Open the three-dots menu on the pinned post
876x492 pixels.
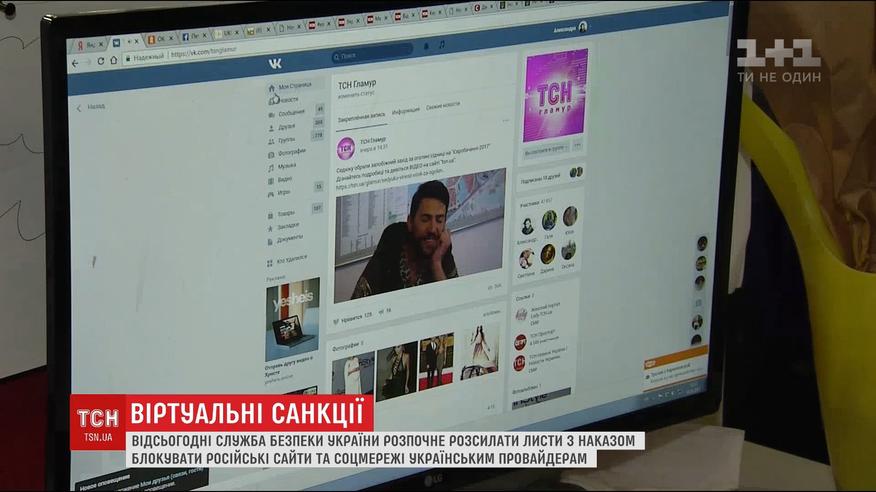[x=506, y=120]
